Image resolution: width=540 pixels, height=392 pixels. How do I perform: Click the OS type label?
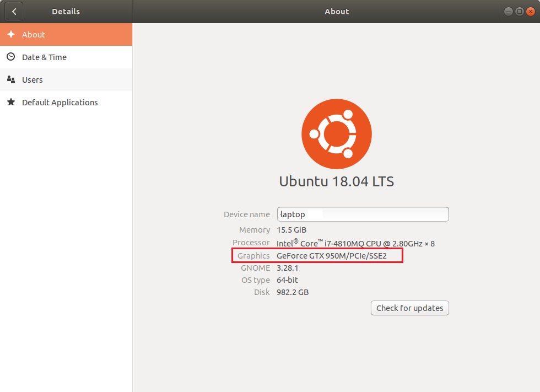(256, 280)
